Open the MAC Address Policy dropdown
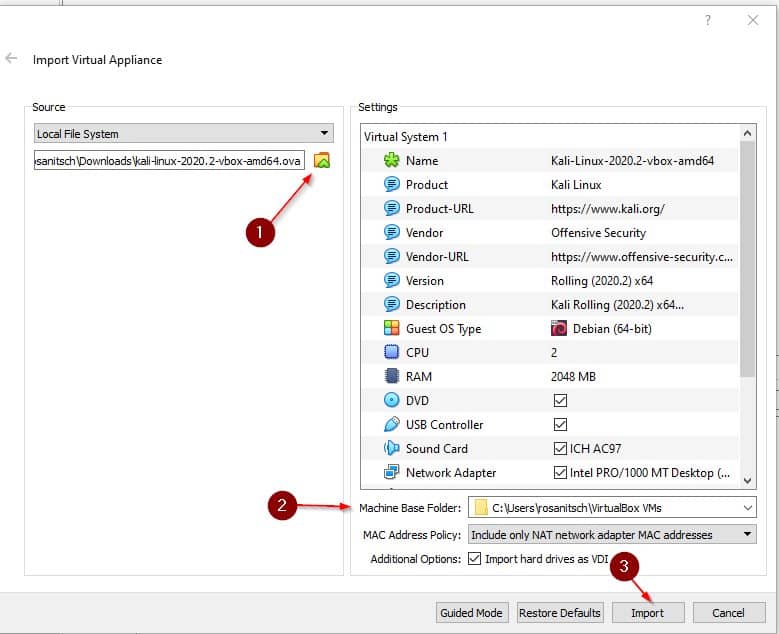The width and height of the screenshot is (779, 634). click(747, 535)
